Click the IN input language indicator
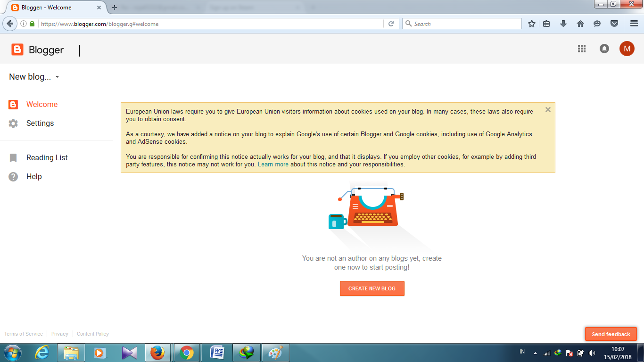Screen dimensions: 644x362 (522, 352)
